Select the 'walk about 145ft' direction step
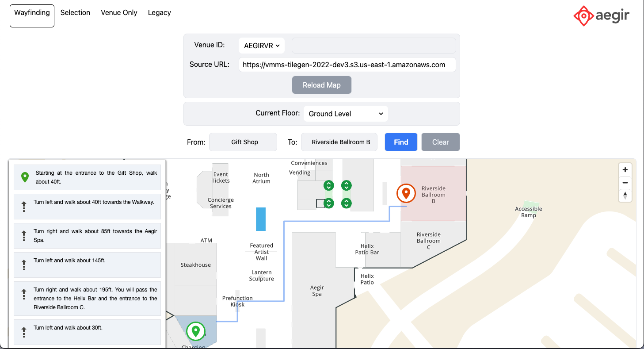 87,265
